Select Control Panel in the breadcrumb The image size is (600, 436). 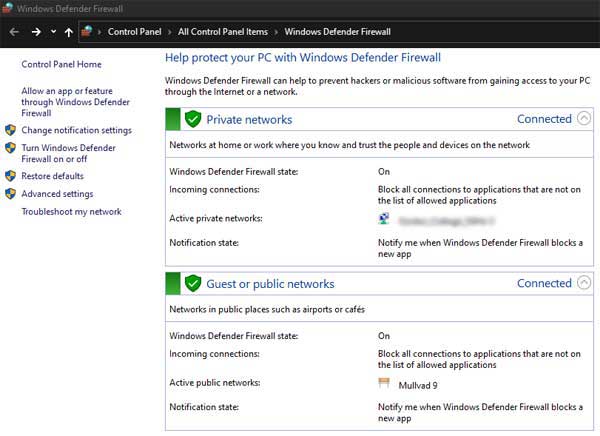tap(134, 32)
